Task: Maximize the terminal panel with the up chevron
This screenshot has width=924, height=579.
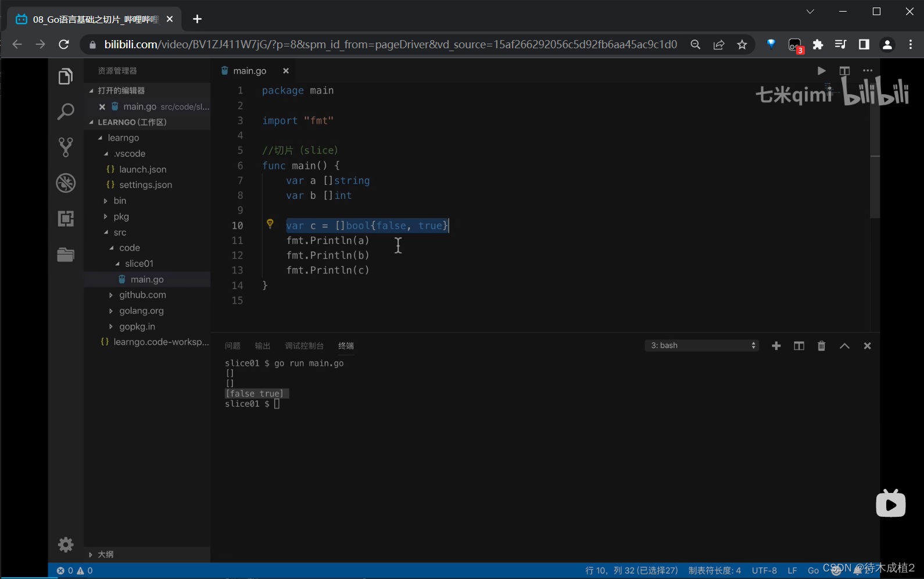Action: pyautogui.click(x=844, y=346)
